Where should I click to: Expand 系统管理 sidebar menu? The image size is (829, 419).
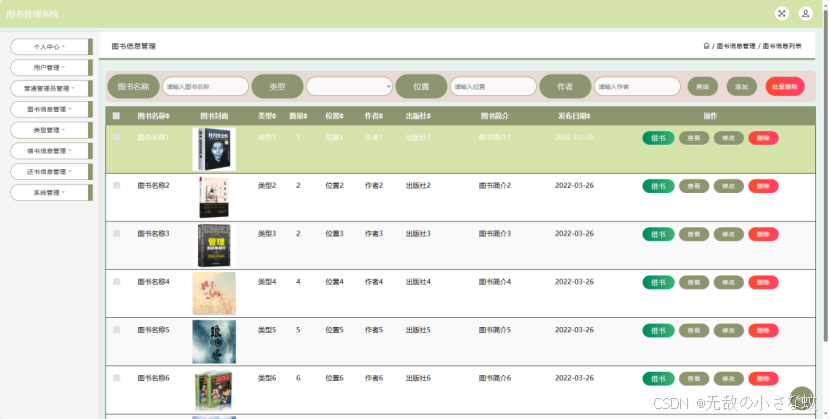tap(51, 192)
